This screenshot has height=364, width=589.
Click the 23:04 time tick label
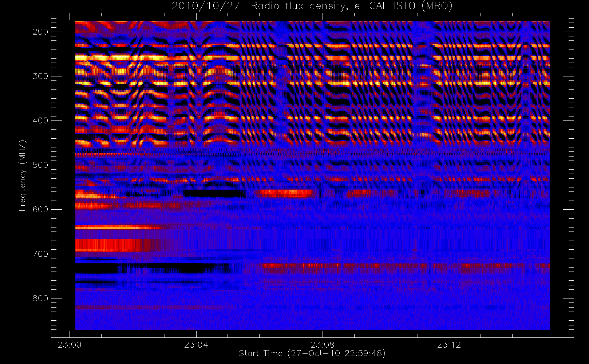[x=196, y=344]
